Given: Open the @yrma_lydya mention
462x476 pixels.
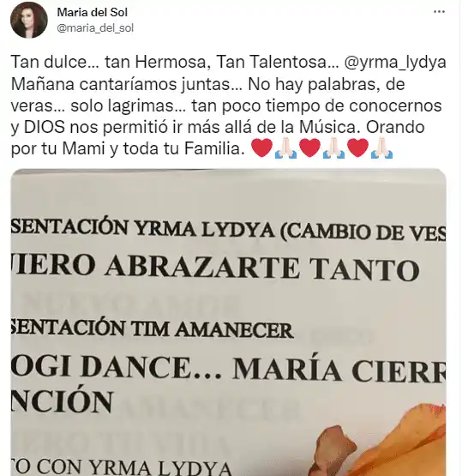Looking at the screenshot, I should (x=395, y=63).
